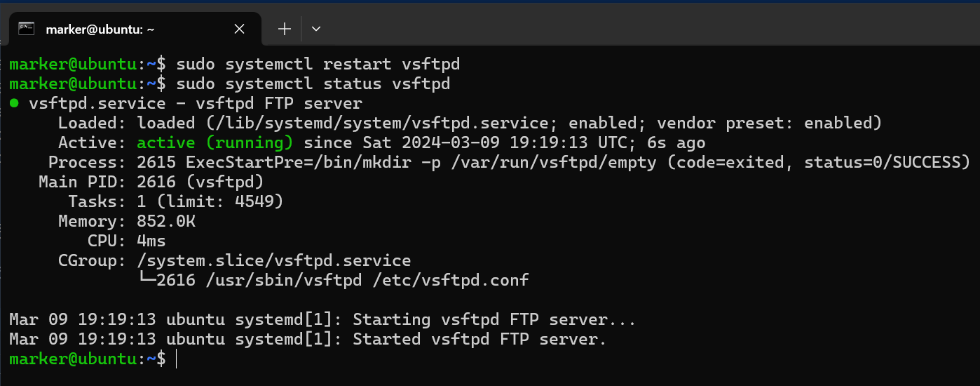
Task: Click the "Tasks: 1 (limit: 4549)" line
Action: click(175, 202)
